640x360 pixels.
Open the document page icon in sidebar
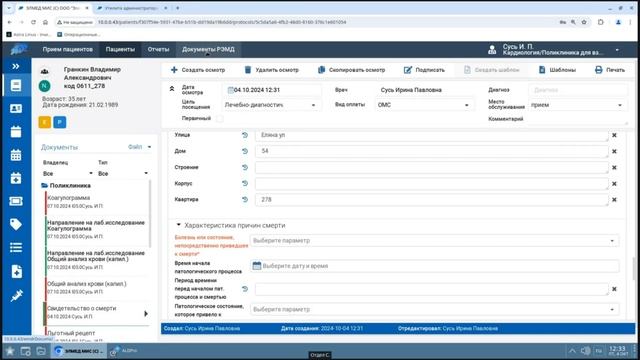coord(16,85)
